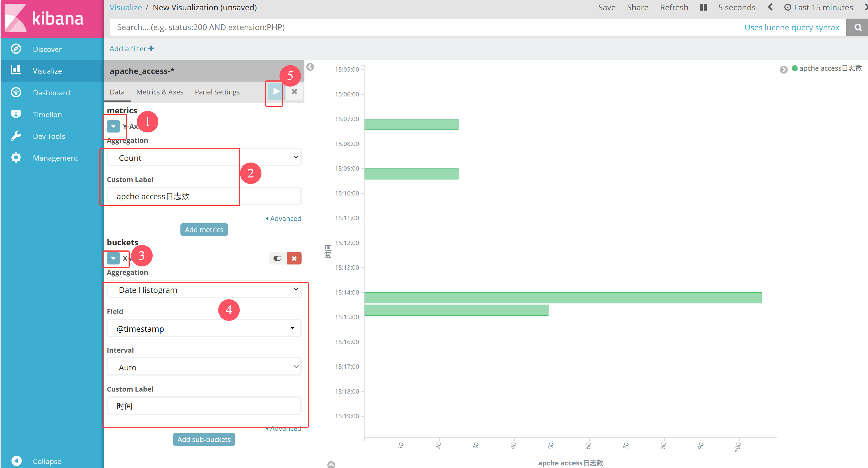868x468 pixels.
Task: Pause auto-refresh
Action: [703, 7]
